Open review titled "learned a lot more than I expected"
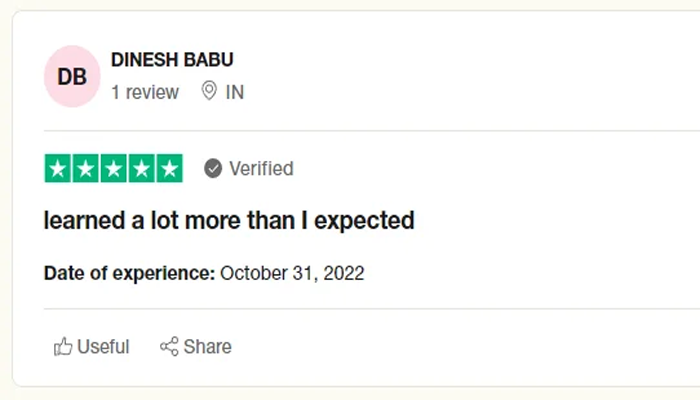Screen dimensions: 700x400 [x=229, y=220]
